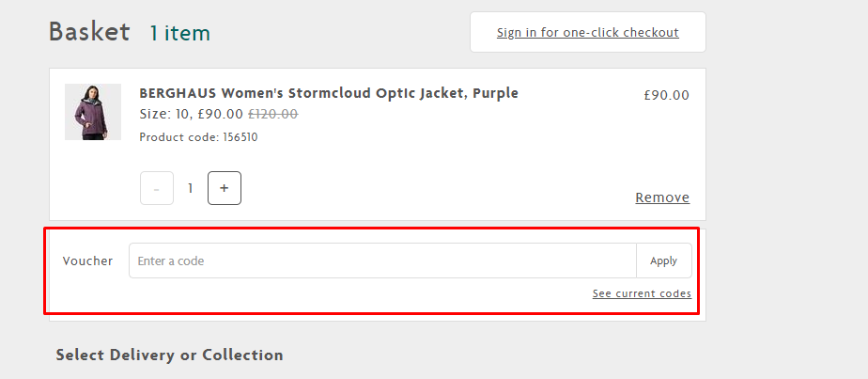
Task: Click the Voucher field label
Action: pos(87,261)
